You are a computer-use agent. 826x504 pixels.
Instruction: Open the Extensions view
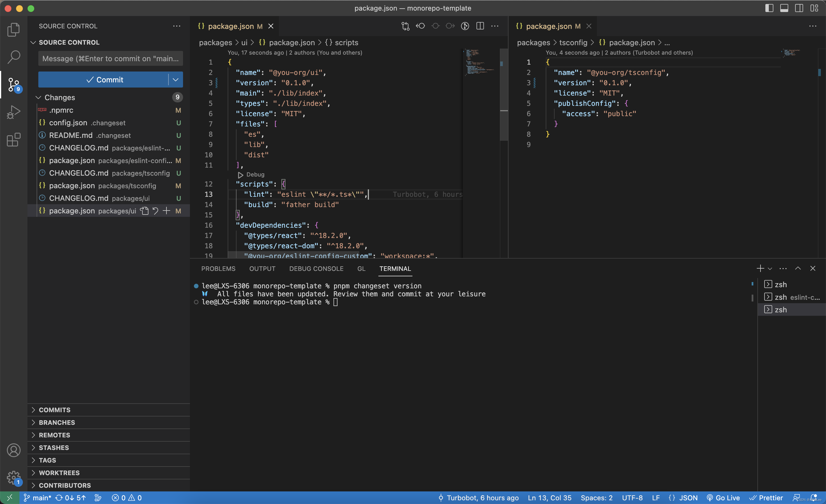click(x=13, y=140)
